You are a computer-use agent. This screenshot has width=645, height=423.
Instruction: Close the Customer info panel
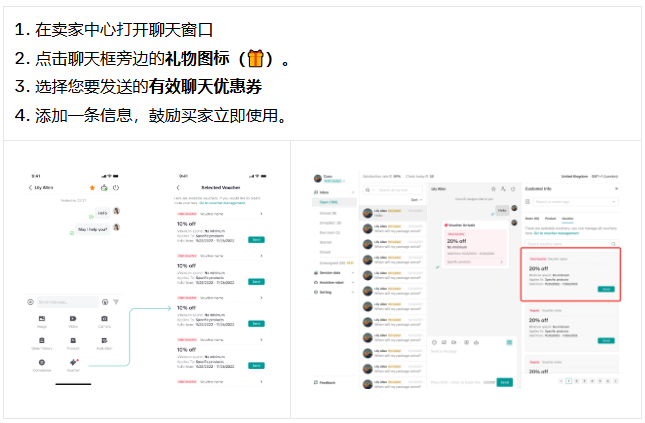click(616, 189)
